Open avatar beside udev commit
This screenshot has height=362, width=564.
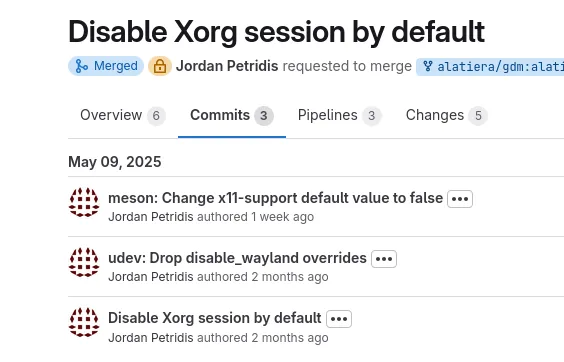84,262
